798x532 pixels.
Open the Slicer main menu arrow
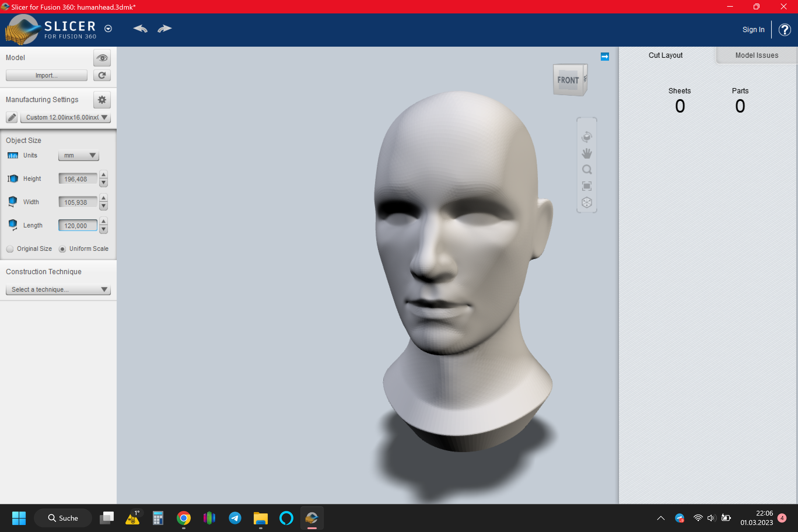[x=108, y=29]
